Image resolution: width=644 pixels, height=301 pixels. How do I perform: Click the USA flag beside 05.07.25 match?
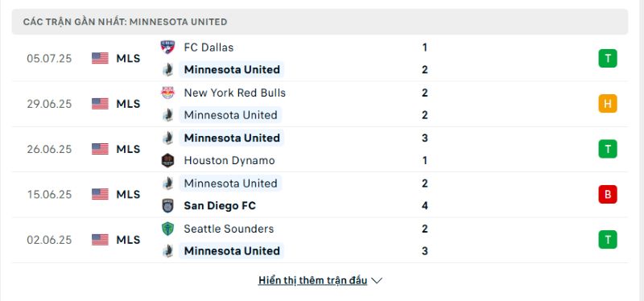[x=100, y=58]
